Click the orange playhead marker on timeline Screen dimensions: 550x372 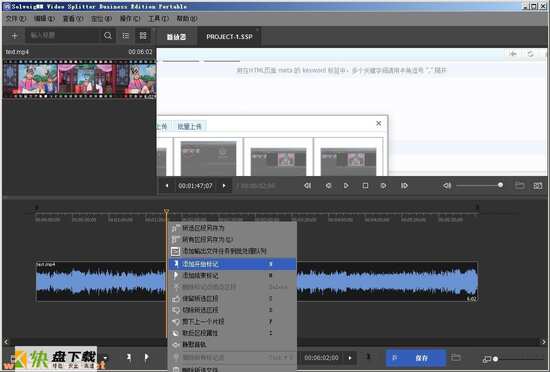tap(166, 212)
